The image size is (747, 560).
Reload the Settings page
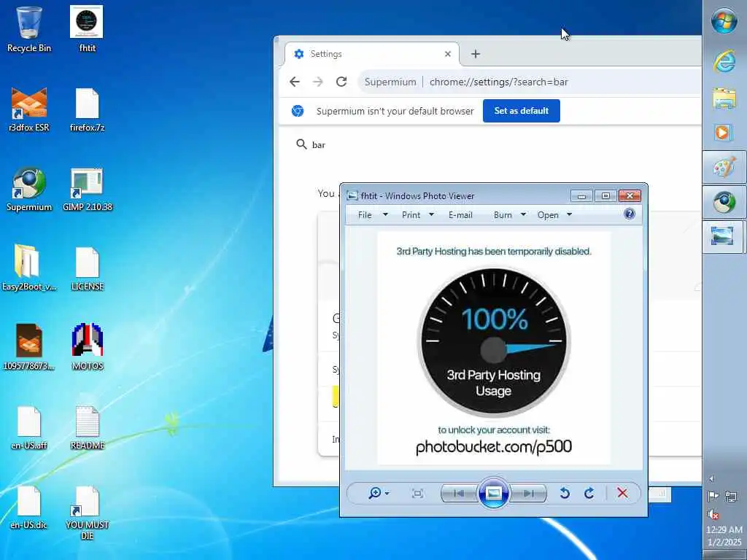click(341, 82)
